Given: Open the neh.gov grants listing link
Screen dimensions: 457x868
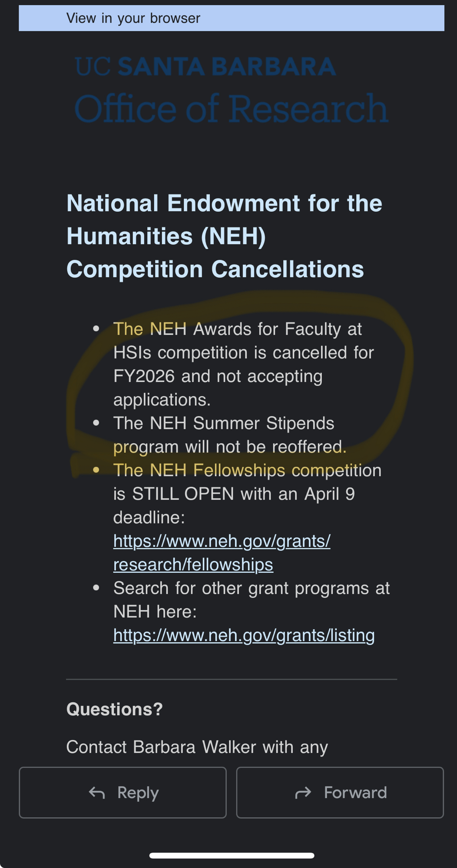Looking at the screenshot, I should pyautogui.click(x=244, y=635).
